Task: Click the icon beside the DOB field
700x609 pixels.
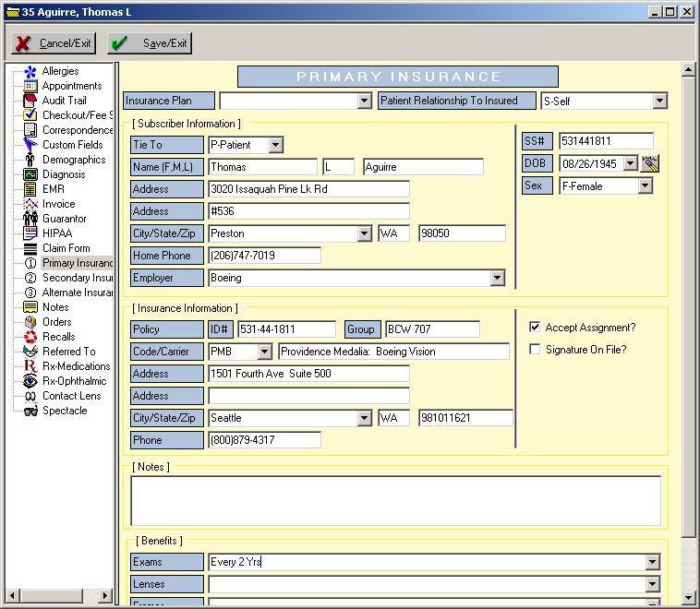Action: (650, 163)
